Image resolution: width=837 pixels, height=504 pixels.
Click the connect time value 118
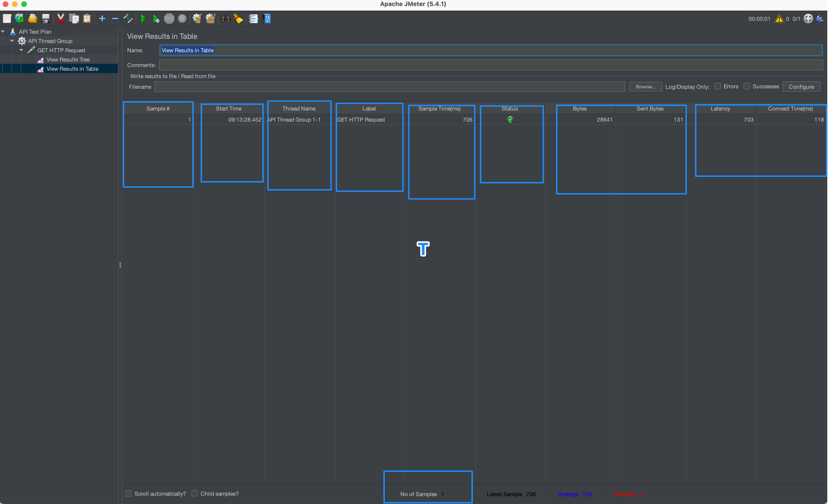point(819,120)
